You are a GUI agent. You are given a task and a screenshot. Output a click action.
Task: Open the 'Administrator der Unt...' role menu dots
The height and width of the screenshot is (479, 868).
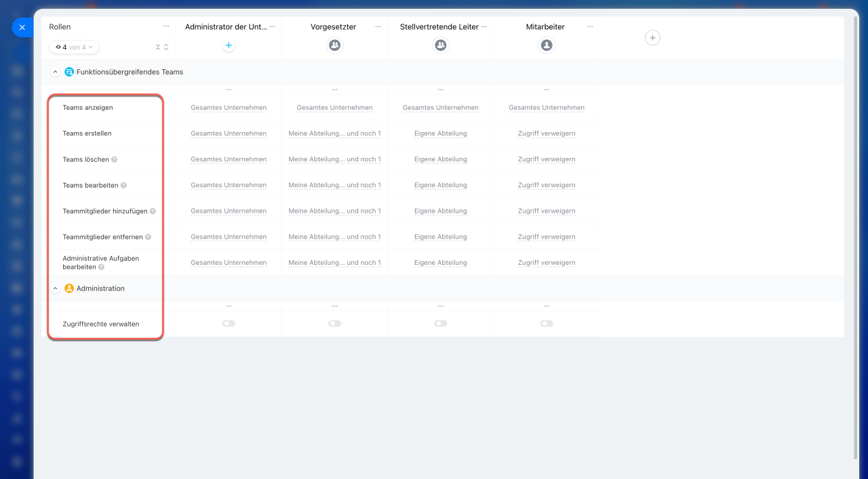[272, 26]
